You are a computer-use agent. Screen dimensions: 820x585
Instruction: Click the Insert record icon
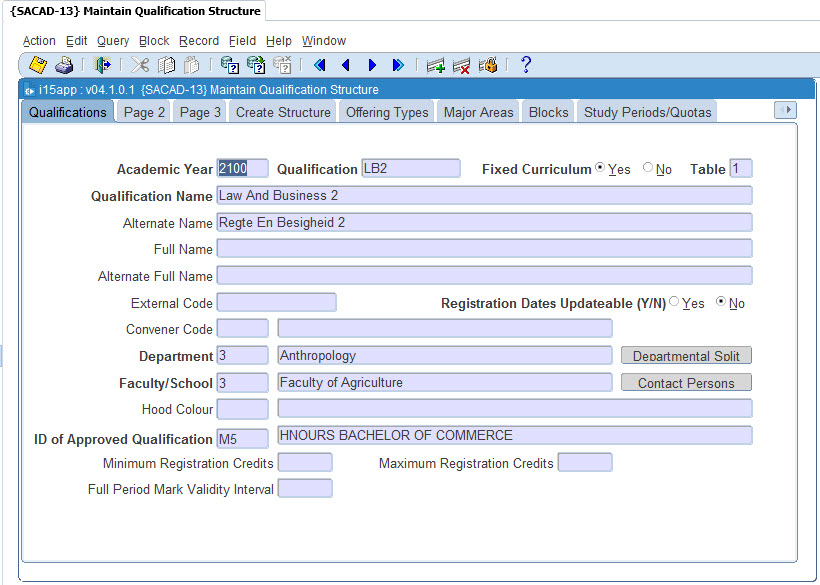click(435, 66)
